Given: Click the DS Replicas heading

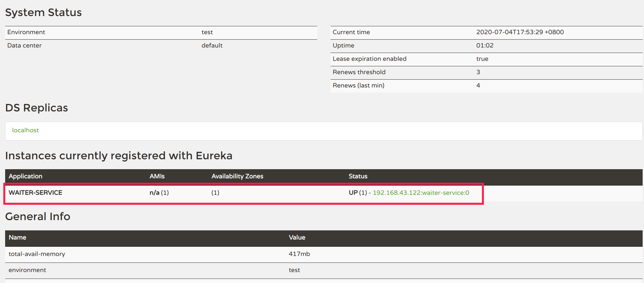Looking at the screenshot, I should pyautogui.click(x=37, y=108).
